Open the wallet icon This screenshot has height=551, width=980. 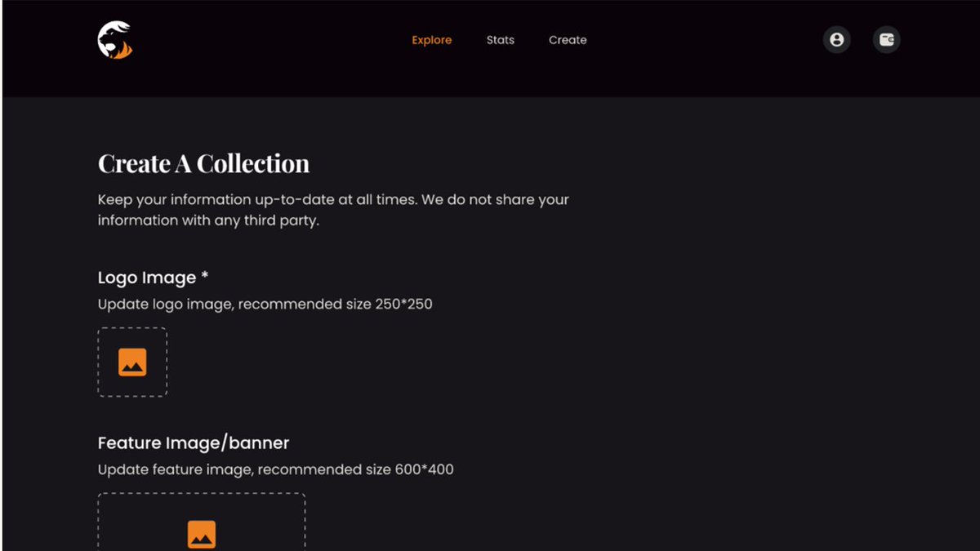click(x=887, y=39)
